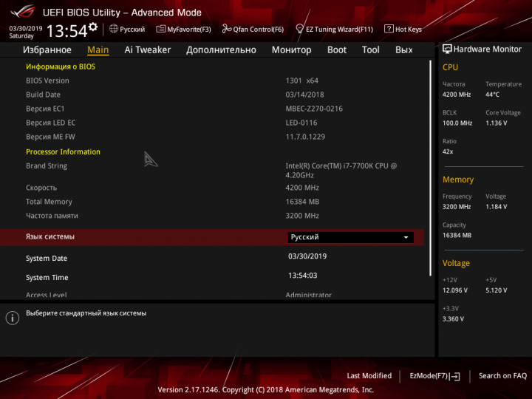Open MyFavorite(F3) menu
This screenshot has height=399, width=532.
tap(183, 29)
